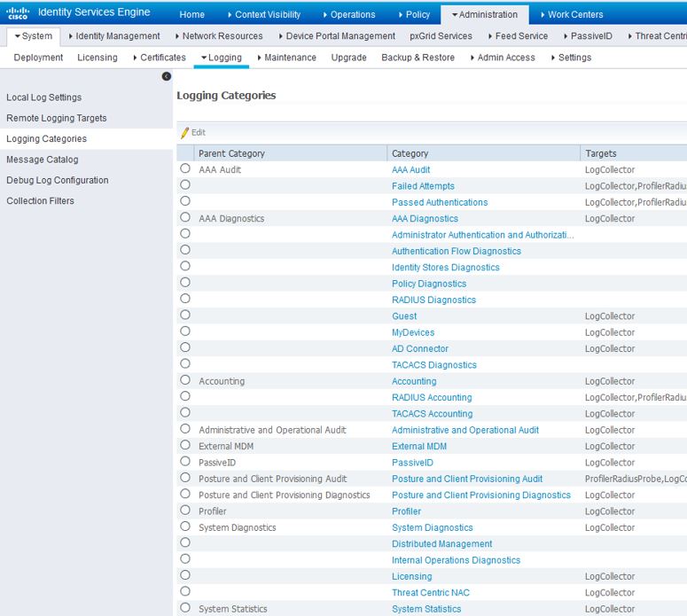Select radio button for Guest row
The height and width of the screenshot is (616, 687).
[x=185, y=315]
